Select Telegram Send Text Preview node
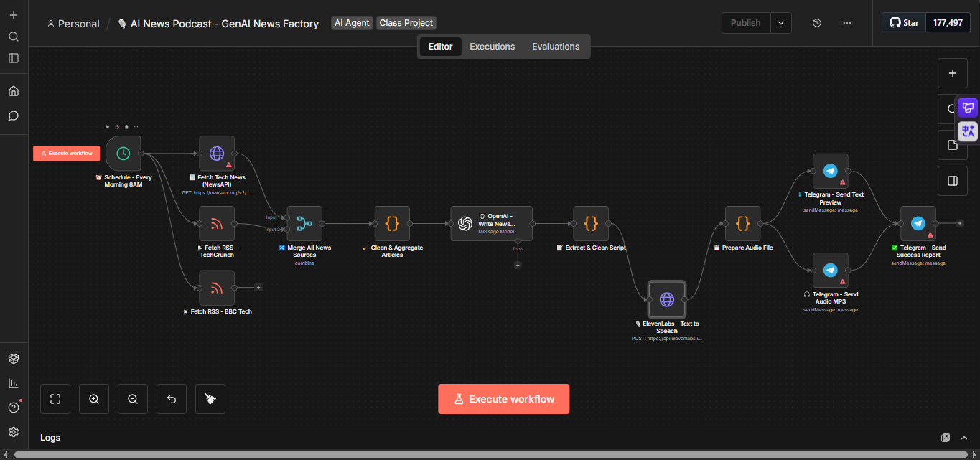980x460 pixels. [x=831, y=171]
